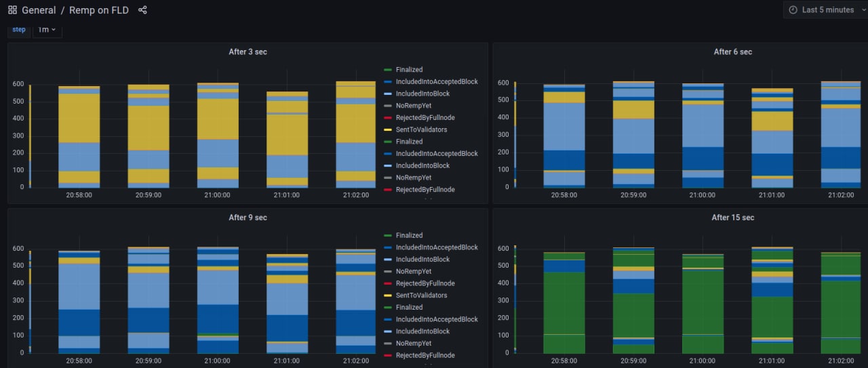Screen dimensions: 868x368
Task: Expand the step 1m variable dropdown
Action: point(47,30)
